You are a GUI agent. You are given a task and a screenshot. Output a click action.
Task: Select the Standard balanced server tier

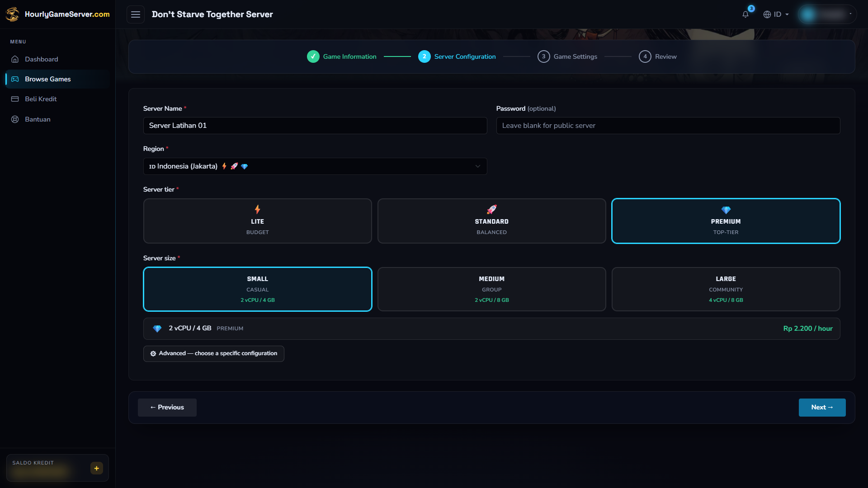492,221
